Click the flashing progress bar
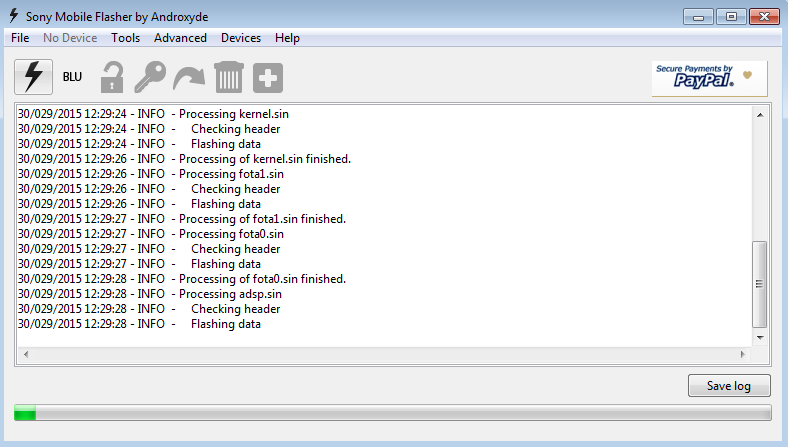The width and height of the screenshot is (788, 447). pos(392,413)
